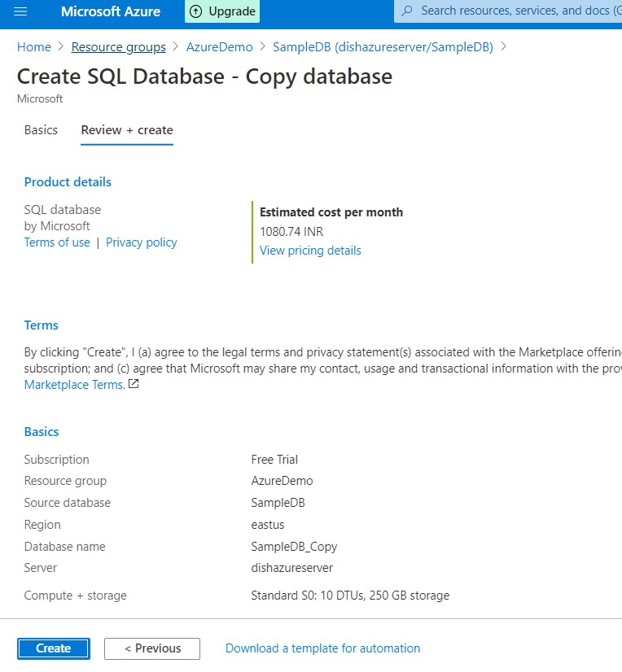Click the 1080.74 INR cost value
622x672 pixels.
click(x=291, y=231)
